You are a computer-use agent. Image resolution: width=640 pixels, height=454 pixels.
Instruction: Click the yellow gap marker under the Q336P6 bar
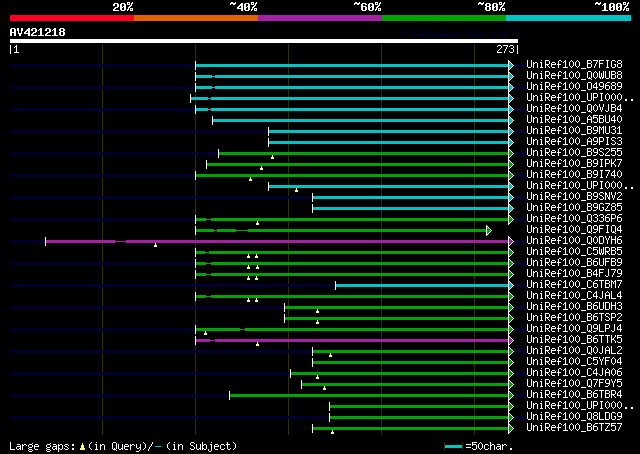click(257, 223)
